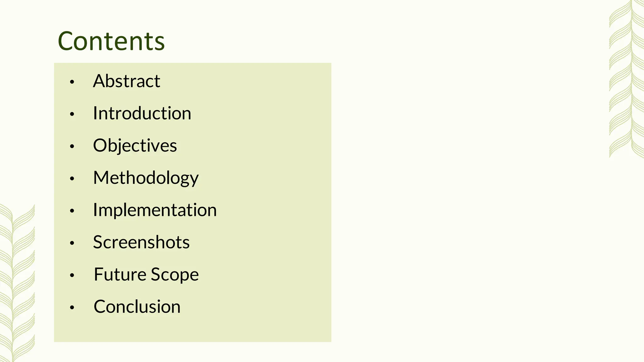Click the Methodology entry

tap(146, 178)
